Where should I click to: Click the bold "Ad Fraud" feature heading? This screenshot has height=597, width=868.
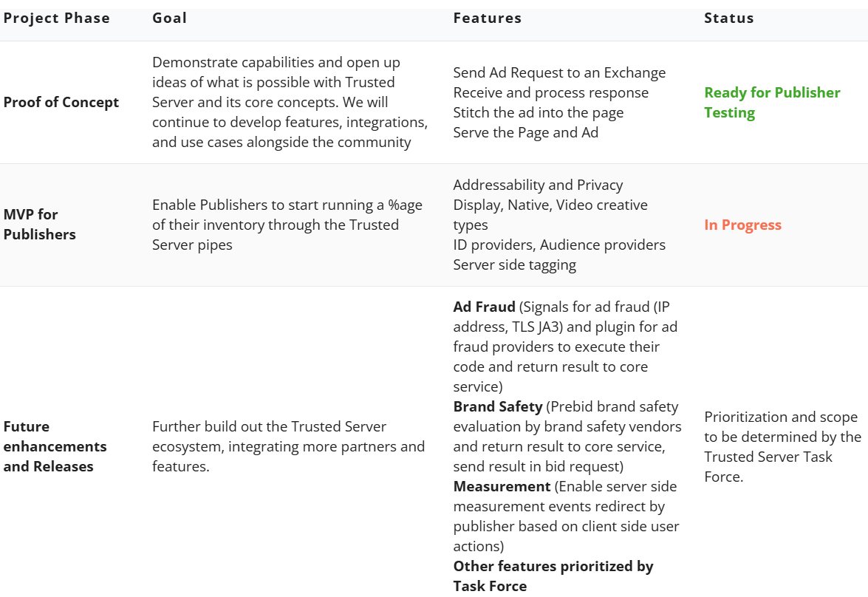point(484,307)
